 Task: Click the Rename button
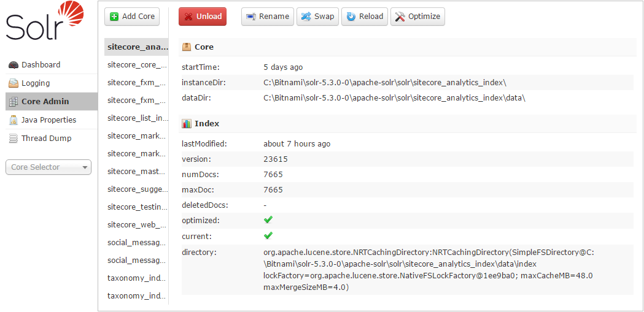tap(268, 17)
